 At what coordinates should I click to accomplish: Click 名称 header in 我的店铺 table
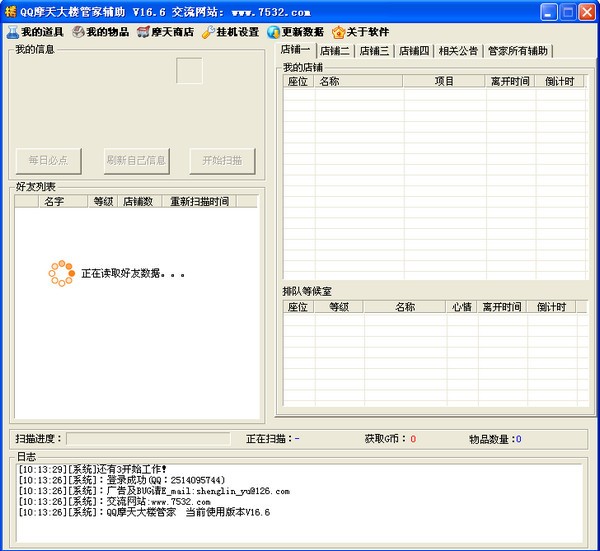point(359,81)
